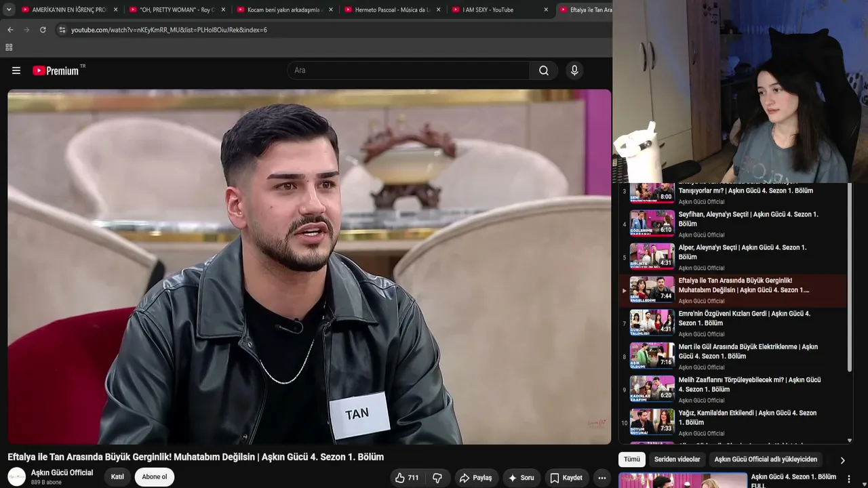Play "Emre'nin Özgüveni Kızları Gerdi" from playlist
The image size is (868, 488).
tap(745, 319)
